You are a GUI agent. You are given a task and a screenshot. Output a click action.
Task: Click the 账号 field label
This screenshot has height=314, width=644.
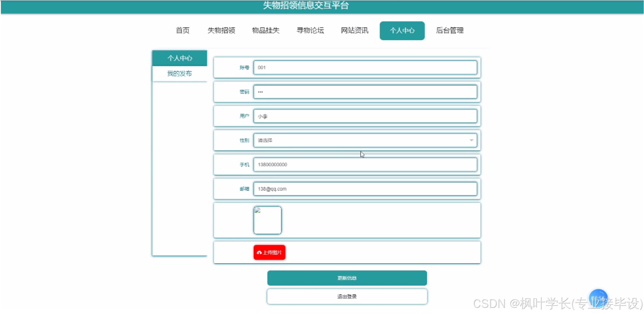coord(244,67)
